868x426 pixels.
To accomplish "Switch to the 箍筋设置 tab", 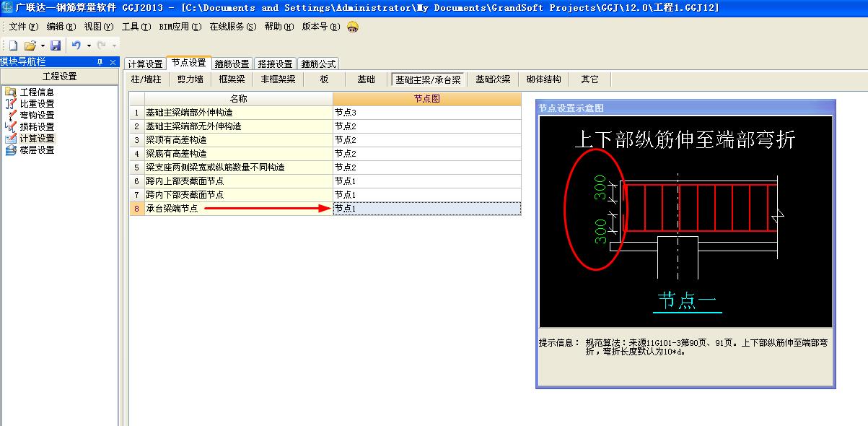I will point(232,64).
